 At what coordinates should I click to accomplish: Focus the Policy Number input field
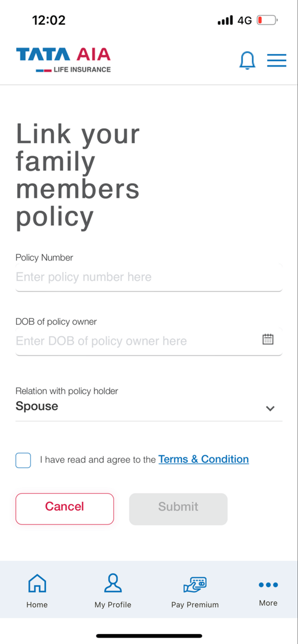pos(149,277)
